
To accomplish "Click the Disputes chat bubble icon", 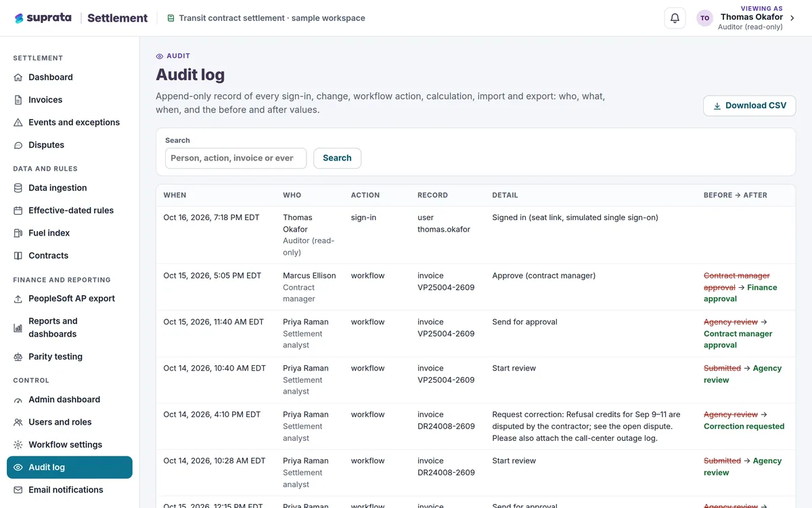I will (x=18, y=145).
